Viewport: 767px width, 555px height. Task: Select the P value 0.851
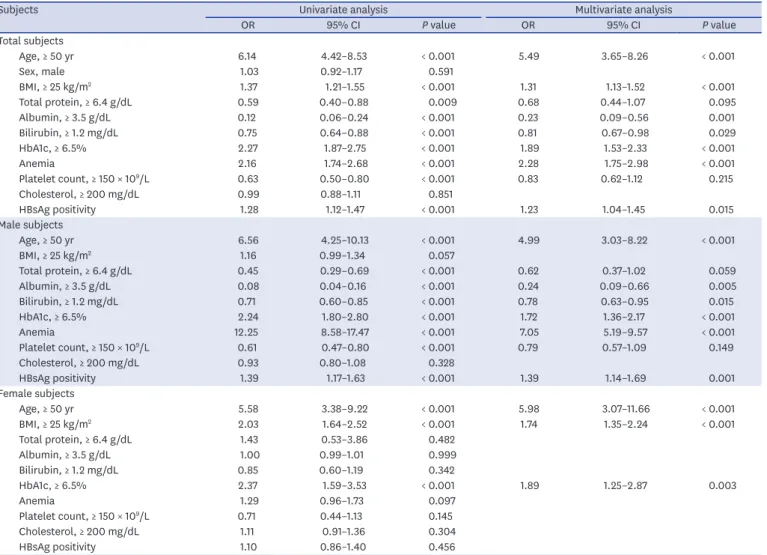441,194
